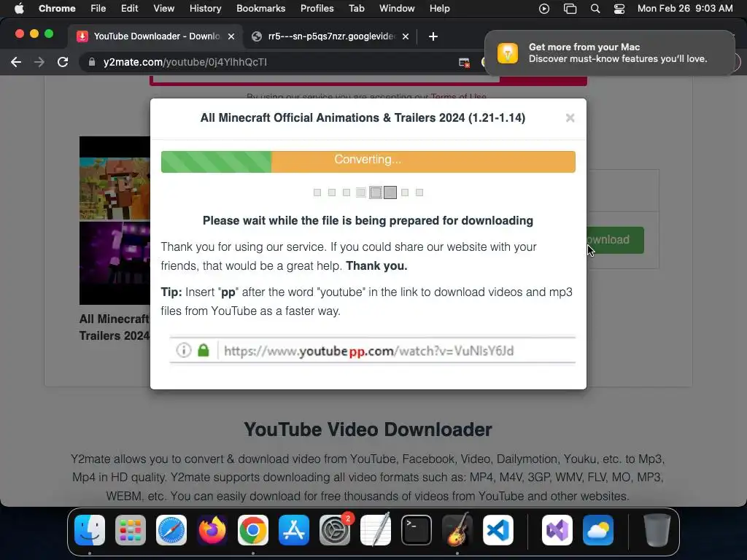Screen dimensions: 747x560
Task: Open a new browser tab
Action: click(x=433, y=36)
